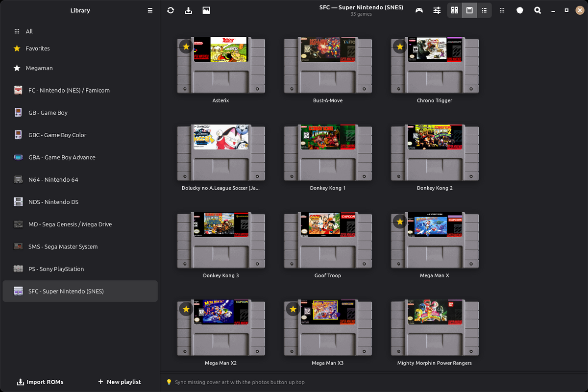Open the Donkey Kong 1 cartridge
The width and height of the screenshot is (588, 392).
click(328, 152)
